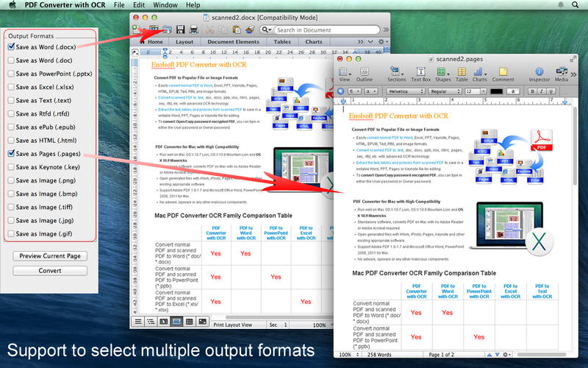Open the Window menu
The width and height of the screenshot is (588, 368).
coord(165,5)
